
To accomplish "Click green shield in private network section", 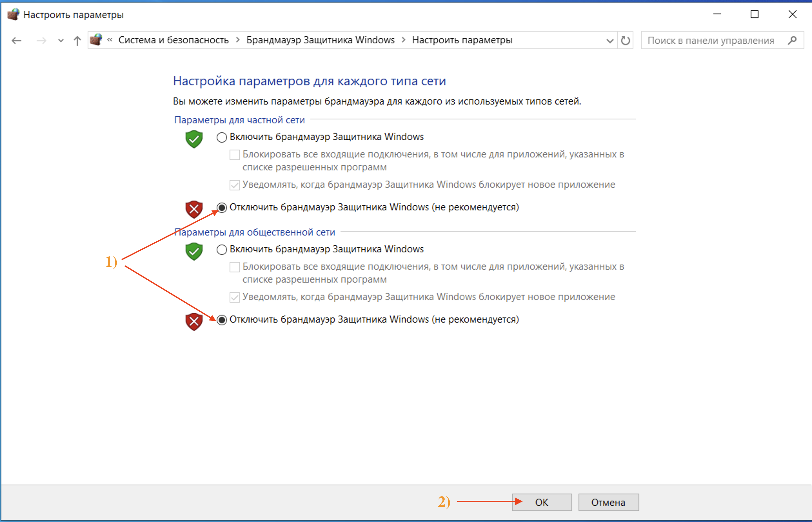I will [x=194, y=139].
